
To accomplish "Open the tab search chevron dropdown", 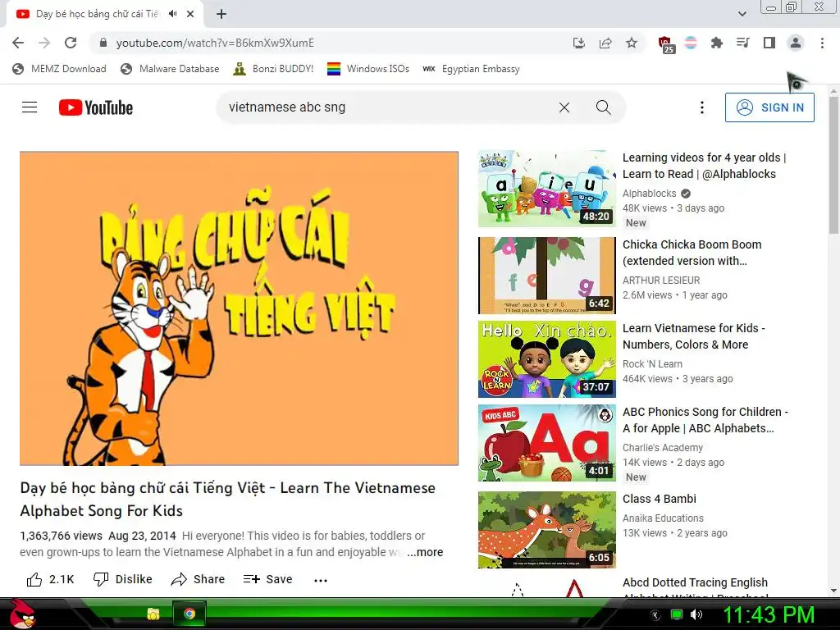I will (742, 14).
